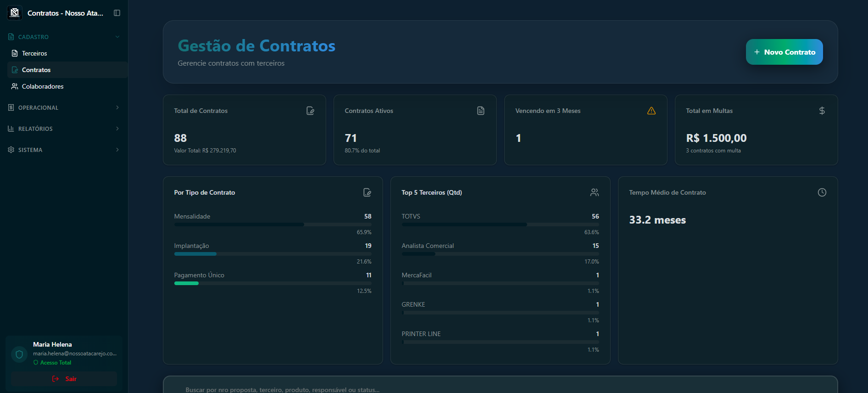This screenshot has height=393, width=868.
Task: Log out with the Sair button
Action: [x=64, y=379]
